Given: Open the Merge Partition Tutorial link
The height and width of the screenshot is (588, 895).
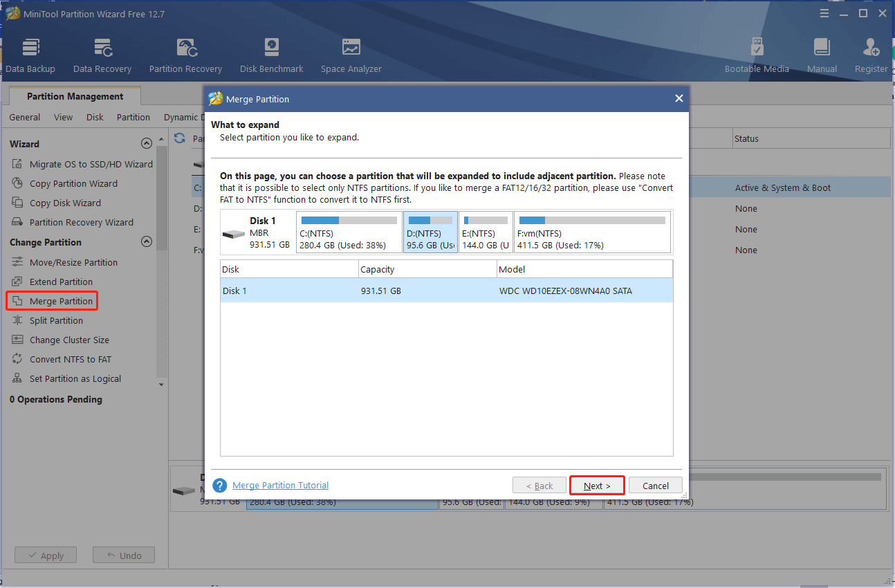Looking at the screenshot, I should [x=281, y=486].
